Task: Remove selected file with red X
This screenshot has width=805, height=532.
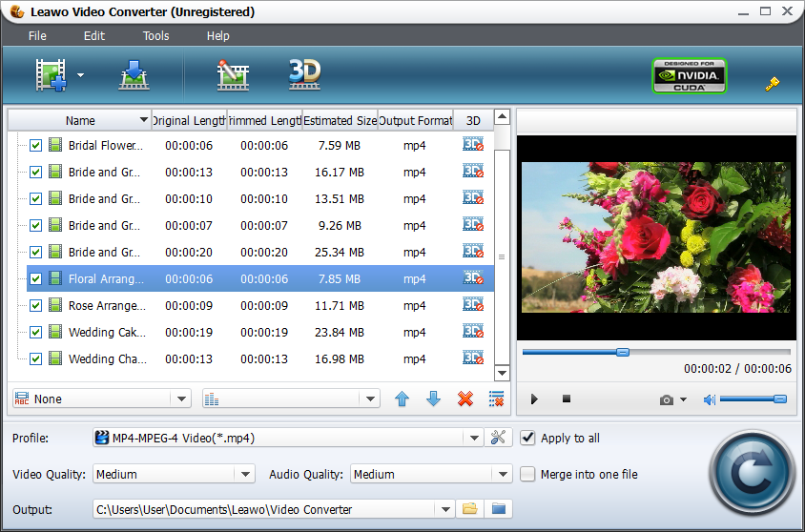Action: click(x=465, y=399)
